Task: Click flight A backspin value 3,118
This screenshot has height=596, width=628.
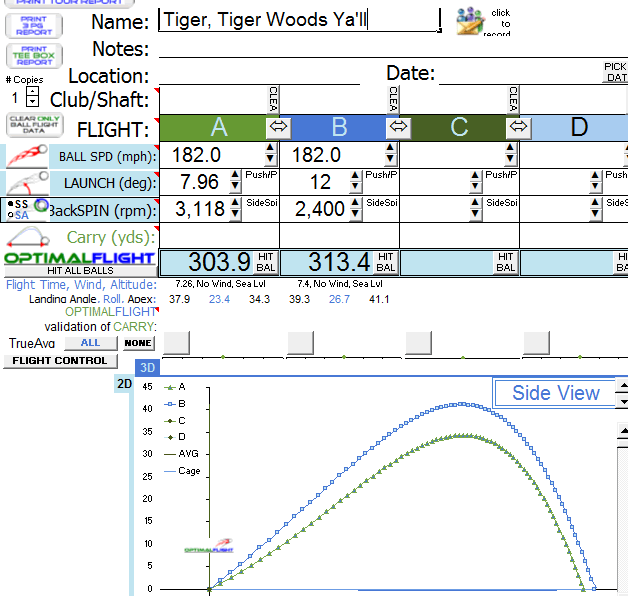Action: point(200,209)
